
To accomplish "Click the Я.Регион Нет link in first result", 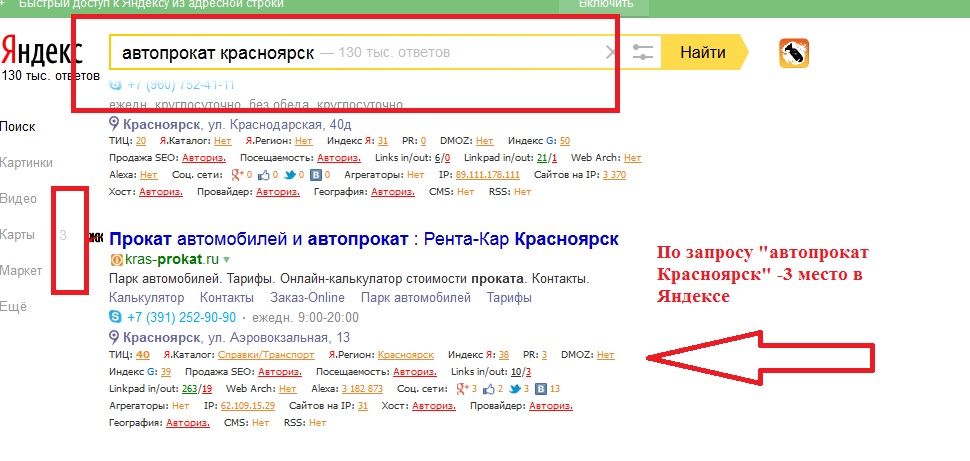I will 304,141.
